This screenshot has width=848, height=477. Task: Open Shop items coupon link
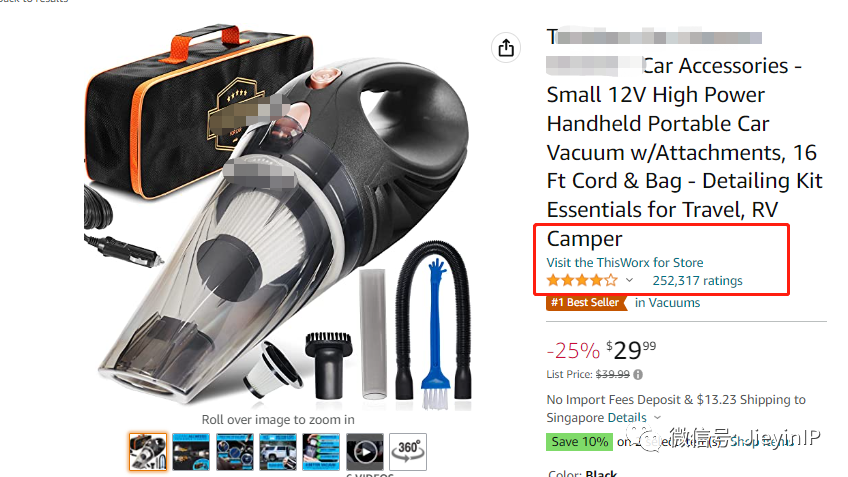tap(763, 442)
